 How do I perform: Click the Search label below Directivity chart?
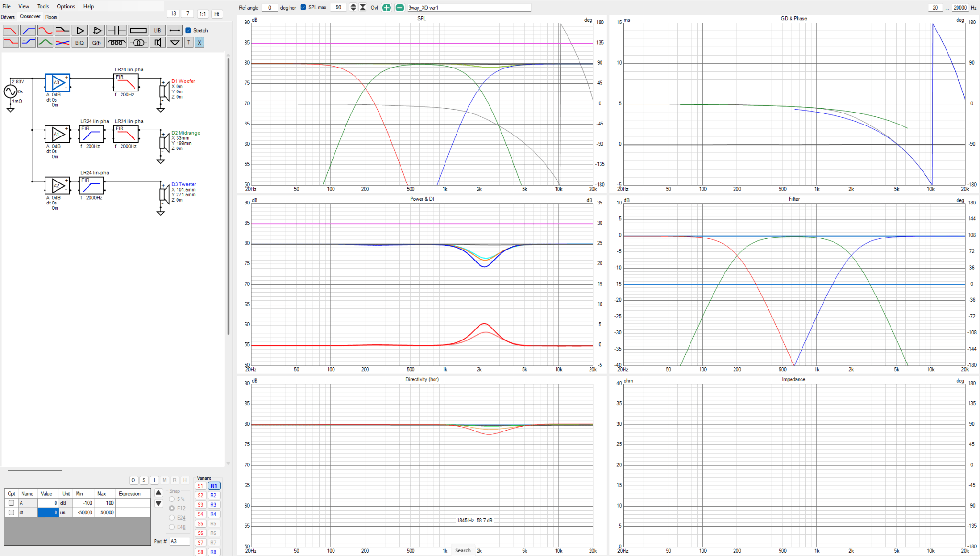point(463,551)
